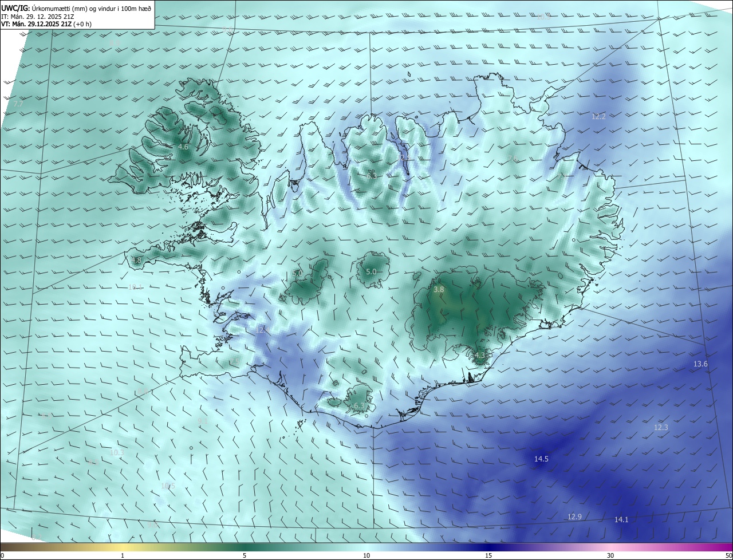Click the colour scale tick label 15
The image size is (733, 560).
[x=488, y=555]
